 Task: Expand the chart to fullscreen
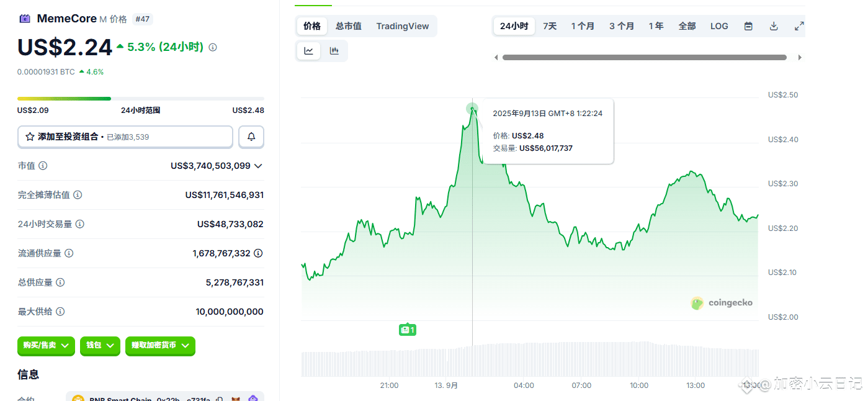click(x=799, y=26)
